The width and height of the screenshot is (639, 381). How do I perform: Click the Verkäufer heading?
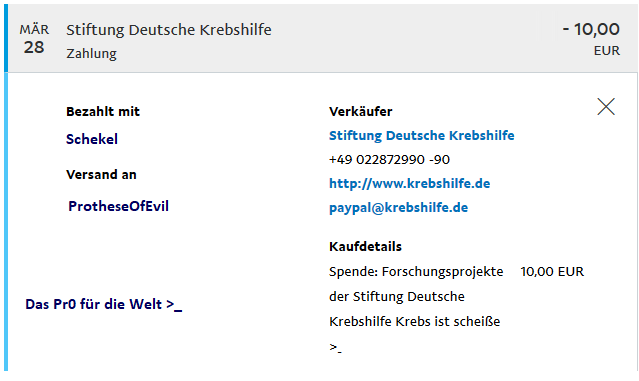360,111
